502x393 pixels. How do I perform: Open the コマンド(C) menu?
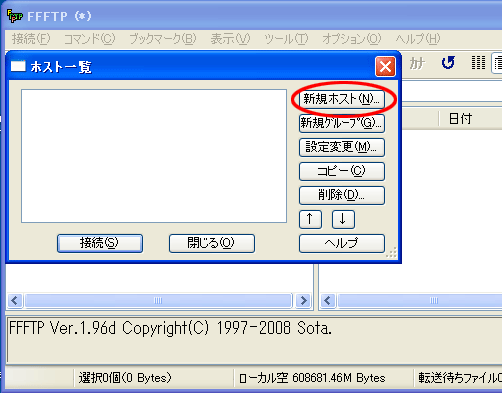coord(89,39)
